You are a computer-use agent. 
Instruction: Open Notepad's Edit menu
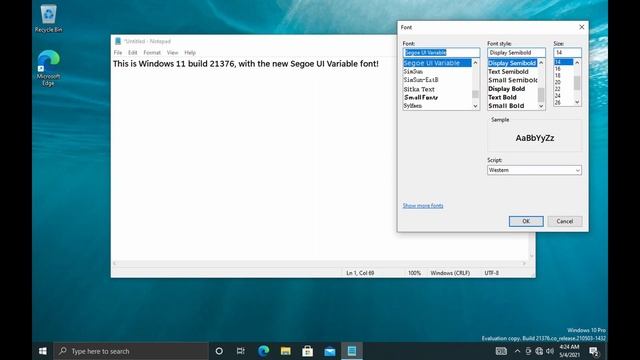(133, 53)
